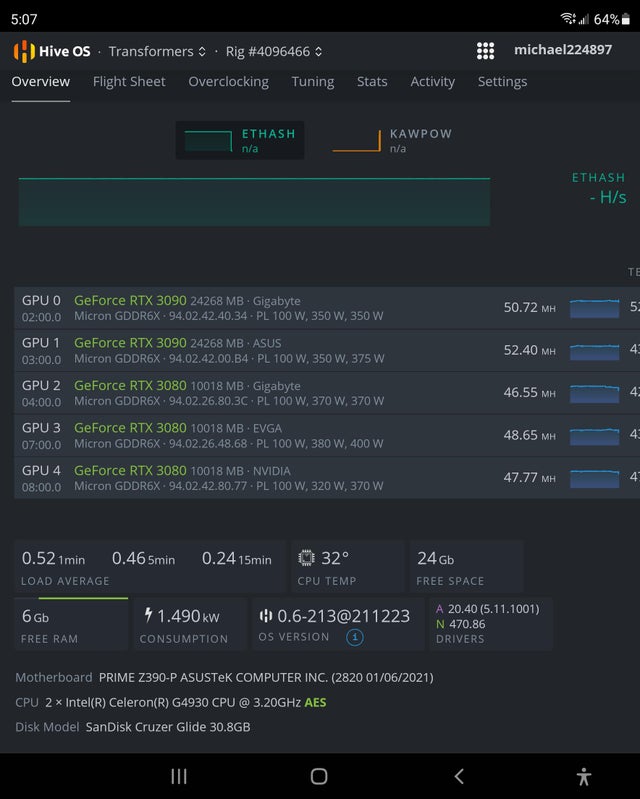
Task: Click the 1.490 kW consumption value
Action: [188, 616]
